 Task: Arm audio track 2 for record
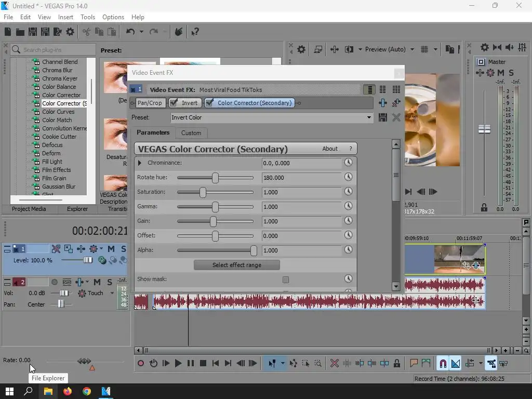[54, 282]
